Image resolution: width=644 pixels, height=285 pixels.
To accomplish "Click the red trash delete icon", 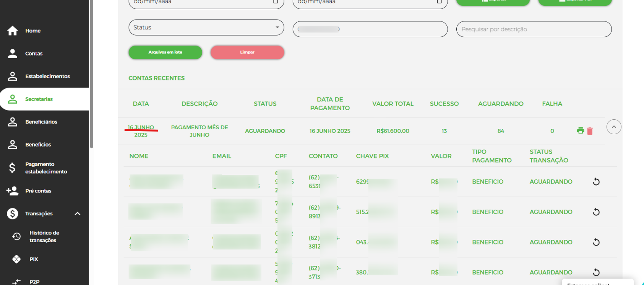I will (x=590, y=131).
